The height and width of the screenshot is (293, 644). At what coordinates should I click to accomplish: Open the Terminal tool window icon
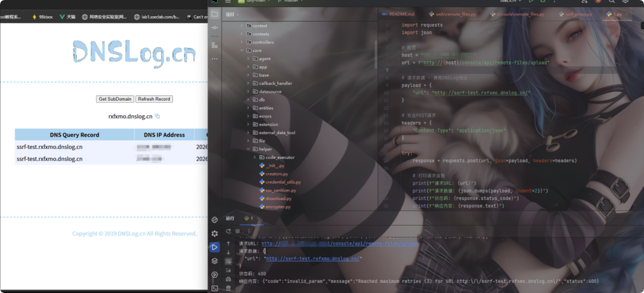(215, 288)
